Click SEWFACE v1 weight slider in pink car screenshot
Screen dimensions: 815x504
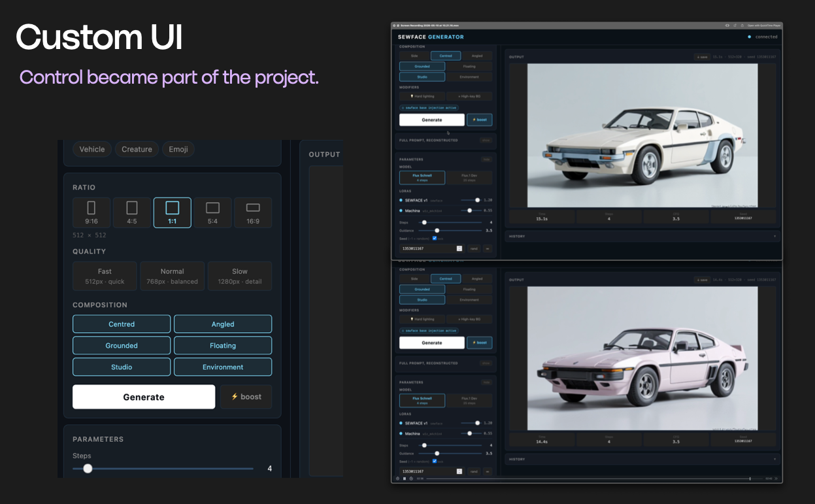coord(471,423)
